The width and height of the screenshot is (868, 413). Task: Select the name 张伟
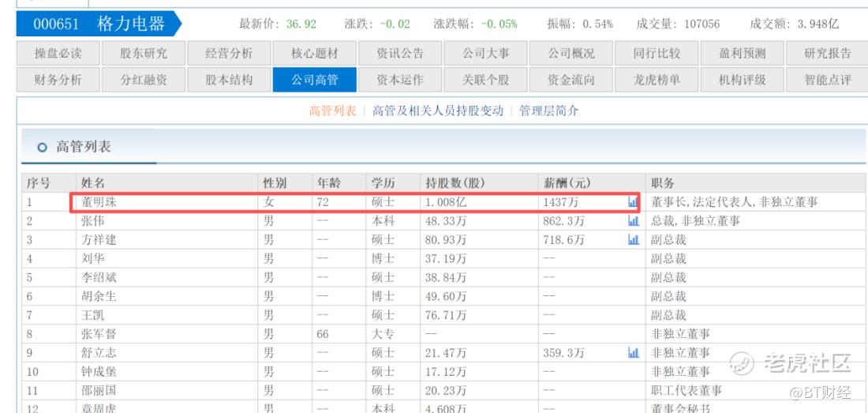tap(93, 221)
